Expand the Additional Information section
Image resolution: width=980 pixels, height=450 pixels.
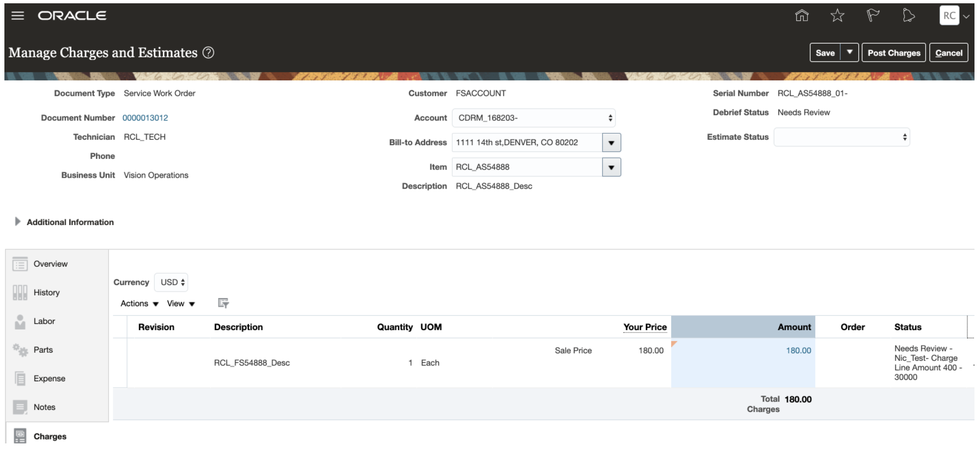click(18, 222)
